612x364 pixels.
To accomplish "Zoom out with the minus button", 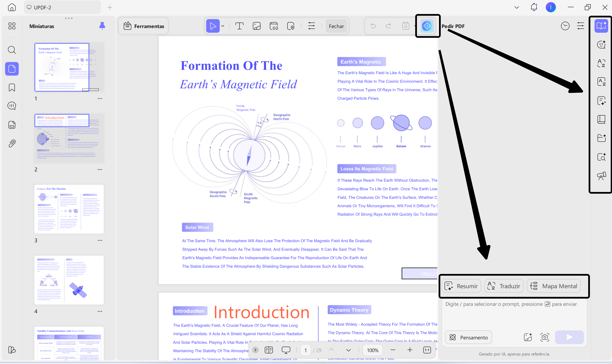I will [x=393, y=350].
